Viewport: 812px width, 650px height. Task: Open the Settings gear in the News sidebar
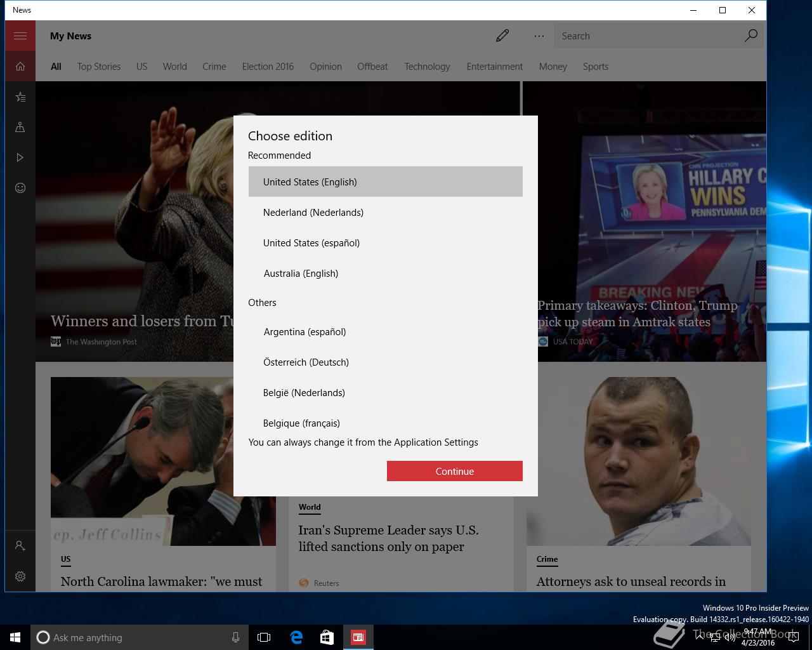[x=20, y=576]
